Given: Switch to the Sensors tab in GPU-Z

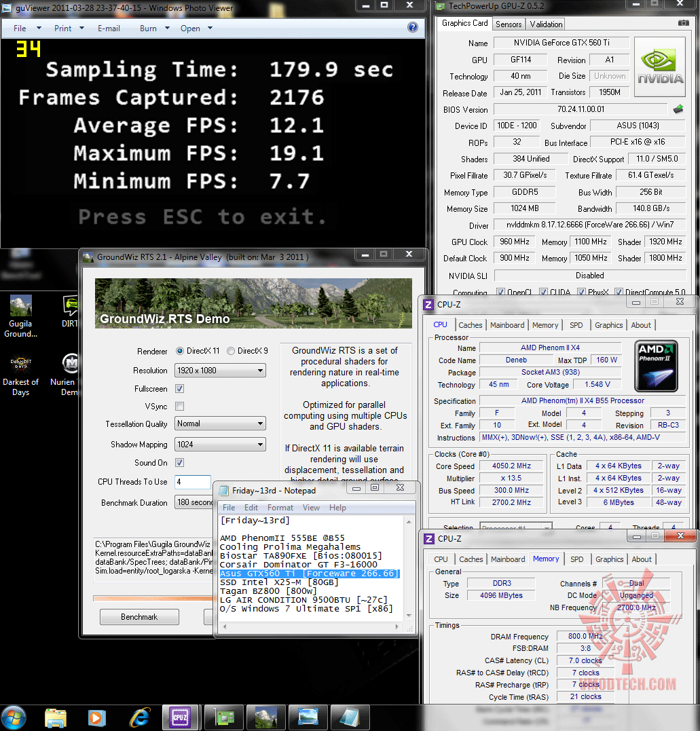Looking at the screenshot, I should click(x=509, y=24).
